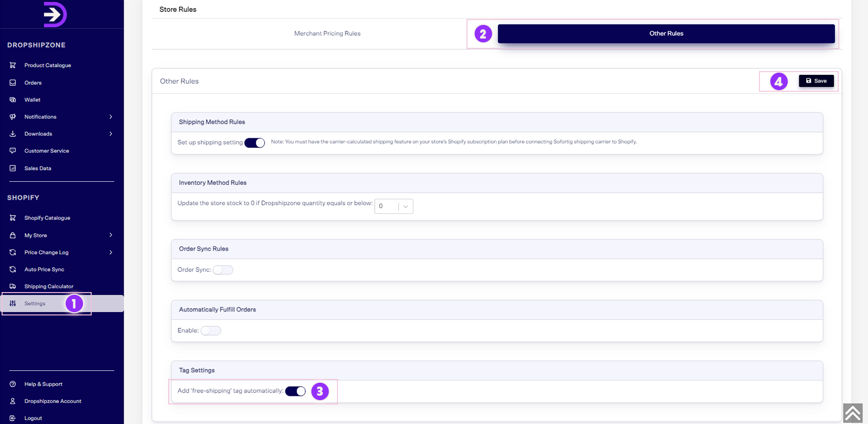Open the Auto Price Sync page
The width and height of the screenshot is (868, 424).
(44, 269)
